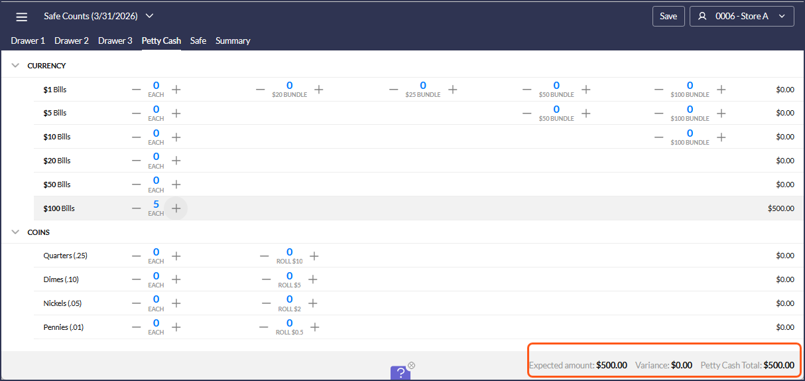Open the 0006 - Store A selector
Image resolution: width=805 pixels, height=381 pixels.
(742, 16)
